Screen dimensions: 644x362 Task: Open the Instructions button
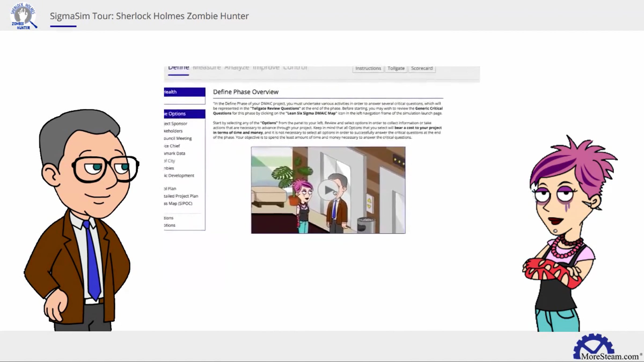pos(368,68)
